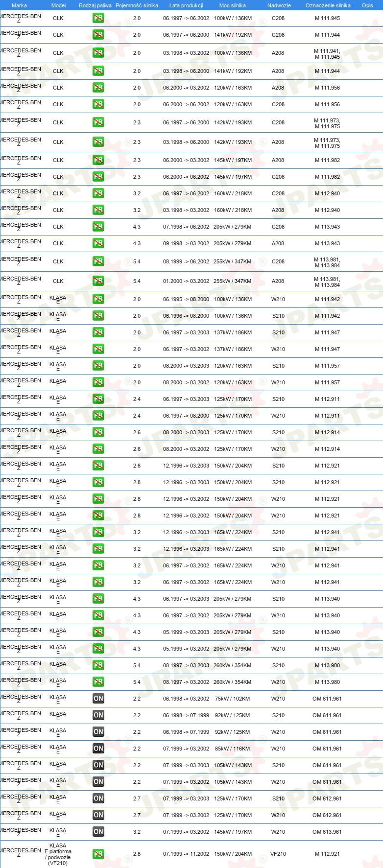Click the Rodzaj paliwa column header
The image size is (383, 868).
(x=95, y=5)
